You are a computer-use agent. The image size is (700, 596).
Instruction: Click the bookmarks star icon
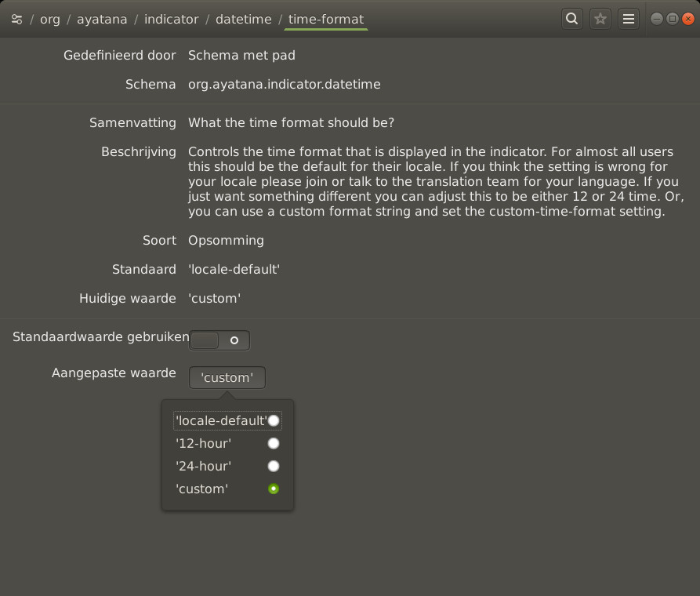click(600, 19)
